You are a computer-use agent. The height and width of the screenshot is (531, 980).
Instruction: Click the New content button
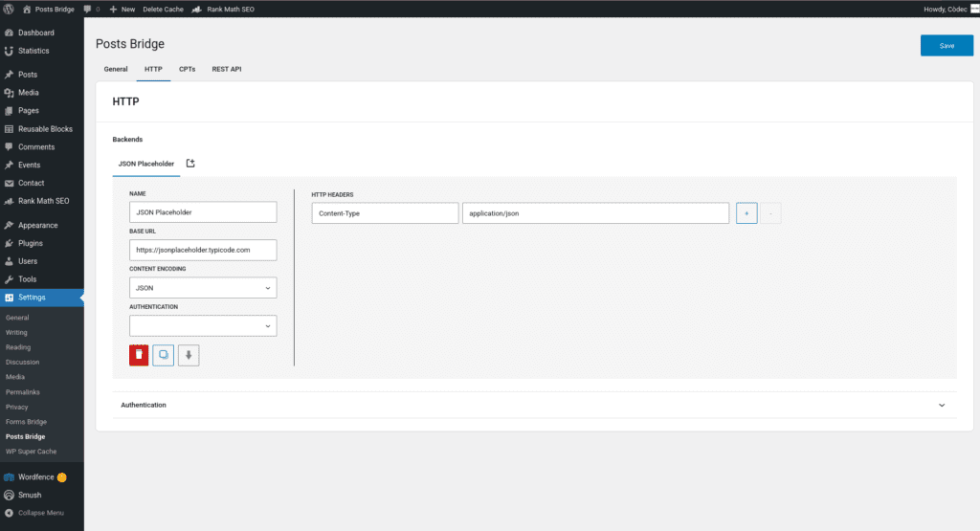pyautogui.click(x=122, y=9)
